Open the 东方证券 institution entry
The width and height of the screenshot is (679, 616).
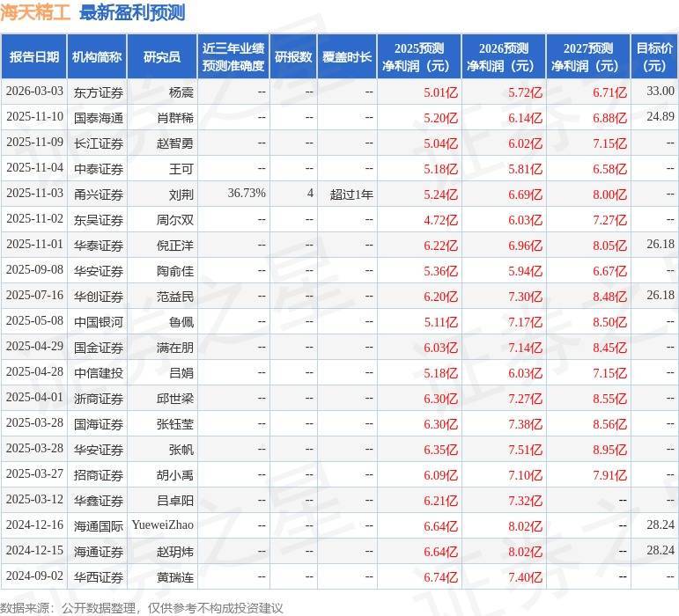tap(98, 92)
